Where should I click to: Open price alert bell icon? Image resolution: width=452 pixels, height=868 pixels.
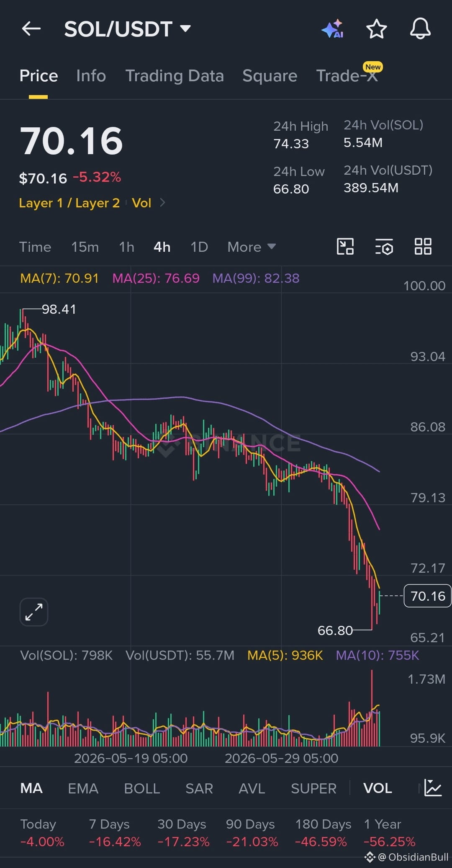pyautogui.click(x=420, y=29)
